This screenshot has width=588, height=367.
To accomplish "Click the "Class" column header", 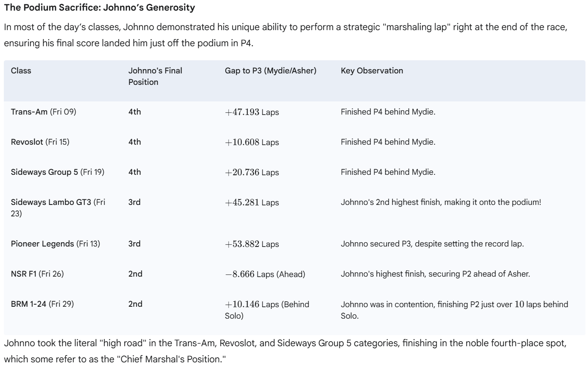I will pos(21,71).
